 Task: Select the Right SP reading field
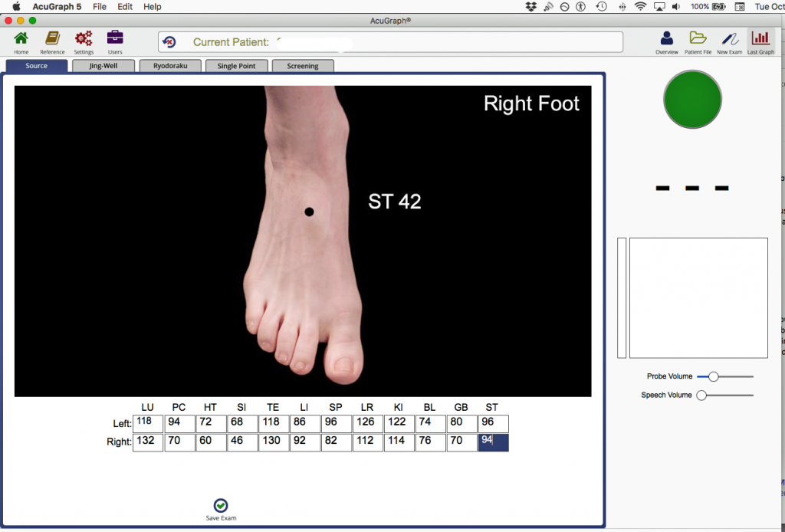pos(337,442)
